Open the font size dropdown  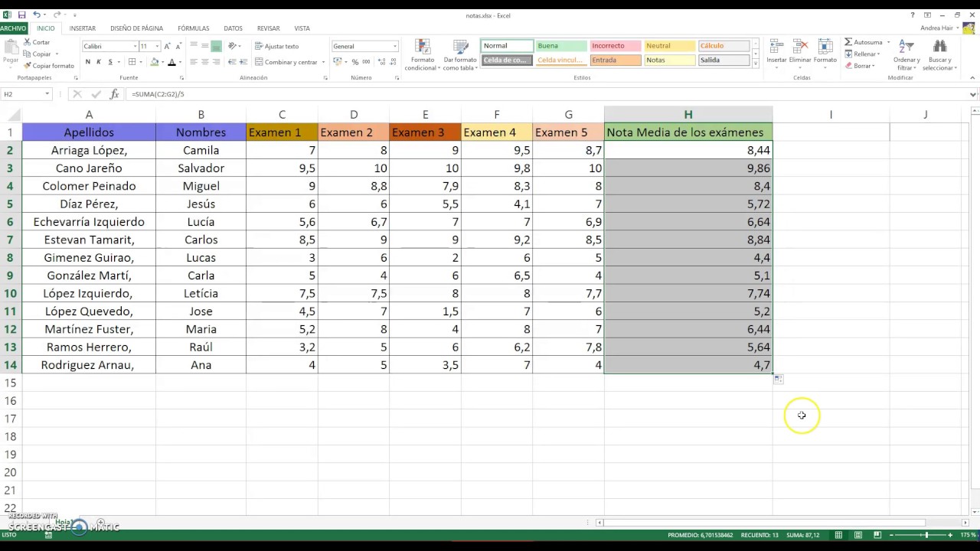coord(156,46)
